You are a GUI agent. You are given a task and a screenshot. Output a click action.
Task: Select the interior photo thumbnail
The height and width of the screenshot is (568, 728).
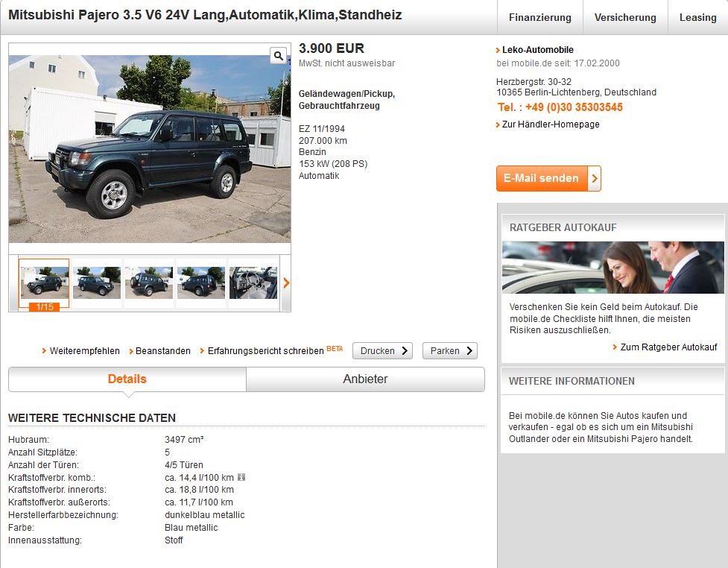point(253,283)
